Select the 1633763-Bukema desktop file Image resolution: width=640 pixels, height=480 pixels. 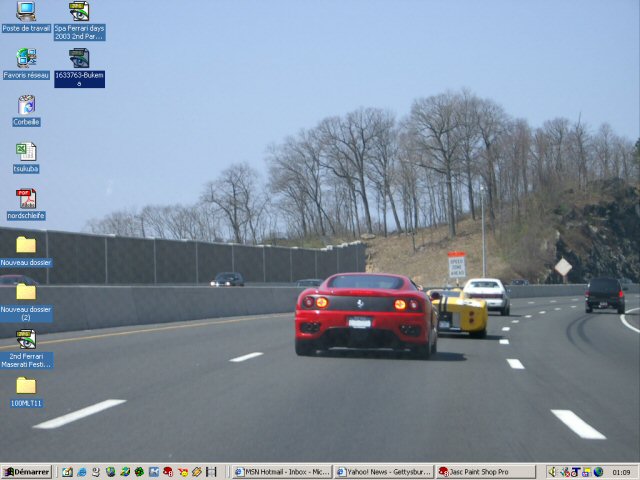pyautogui.click(x=80, y=68)
